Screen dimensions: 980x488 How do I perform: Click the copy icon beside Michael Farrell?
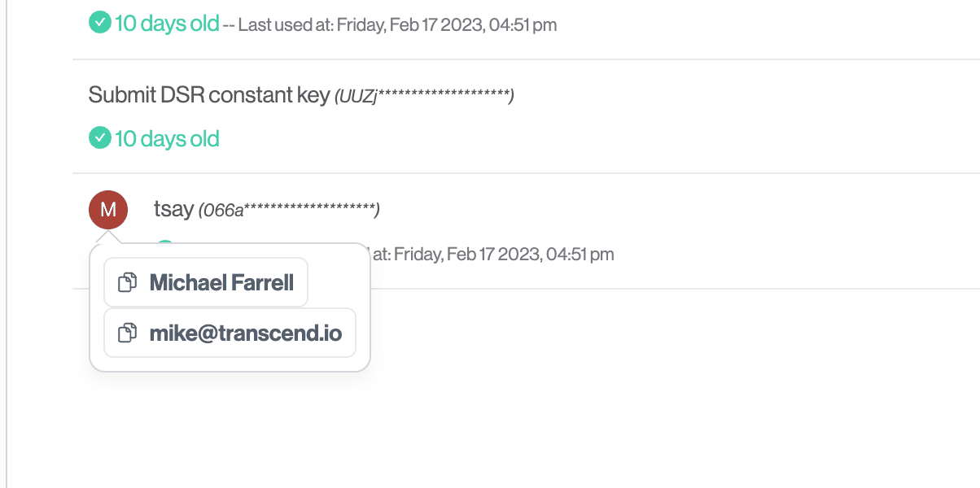pos(127,282)
